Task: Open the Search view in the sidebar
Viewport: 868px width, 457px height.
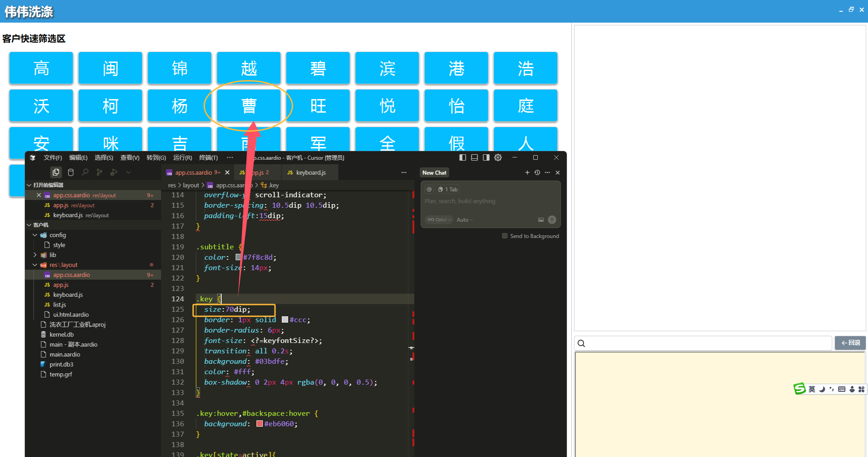Action: (85, 172)
